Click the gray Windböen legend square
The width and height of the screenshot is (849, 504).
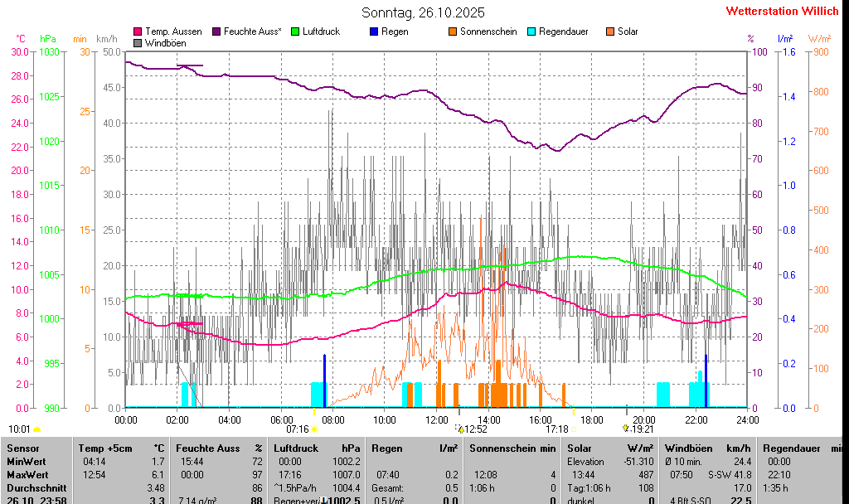click(x=138, y=42)
